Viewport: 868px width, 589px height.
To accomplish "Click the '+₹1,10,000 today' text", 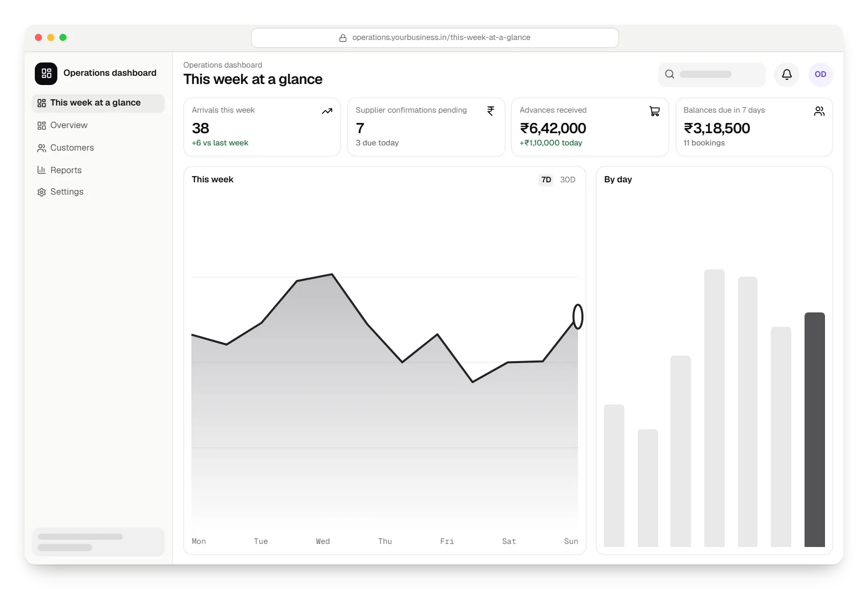I will tap(551, 143).
